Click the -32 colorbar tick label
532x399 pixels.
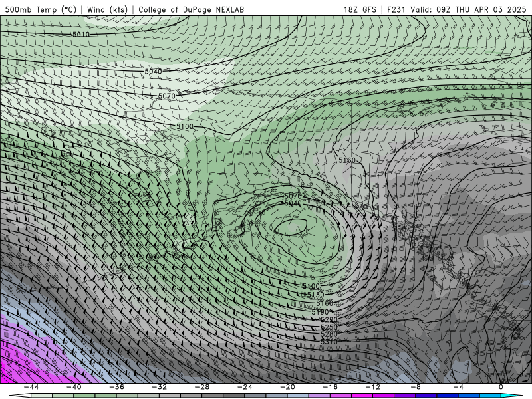(x=159, y=387)
